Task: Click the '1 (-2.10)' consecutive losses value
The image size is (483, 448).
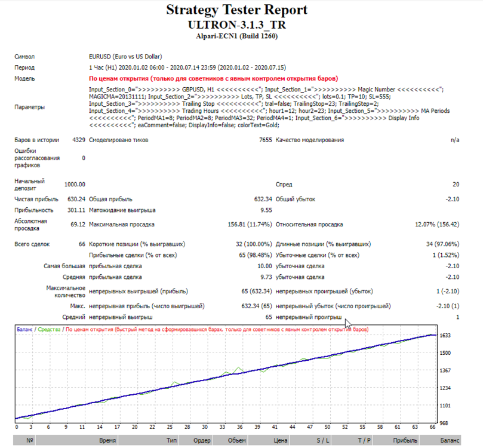Action: pos(448,291)
